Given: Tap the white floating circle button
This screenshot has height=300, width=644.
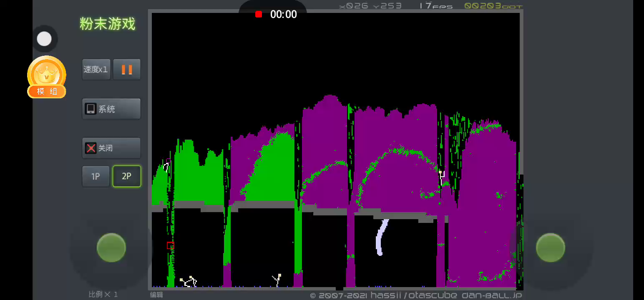Looking at the screenshot, I should point(44,39).
